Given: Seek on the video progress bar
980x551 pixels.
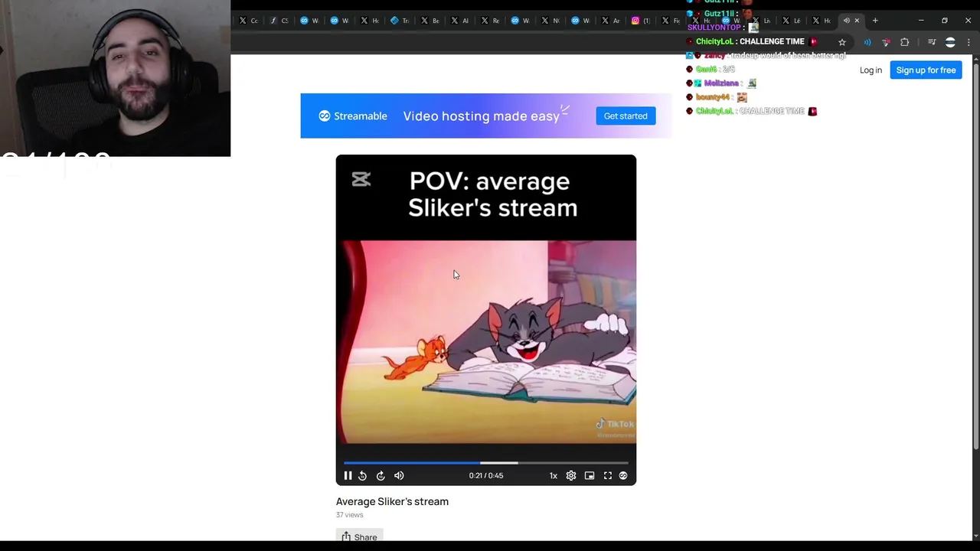Looking at the screenshot, I should (485, 462).
